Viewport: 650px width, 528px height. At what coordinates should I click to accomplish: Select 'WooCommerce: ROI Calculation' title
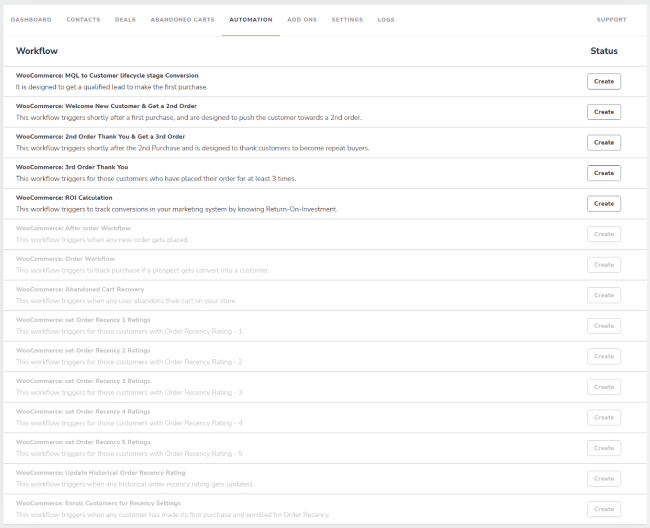(x=64, y=198)
